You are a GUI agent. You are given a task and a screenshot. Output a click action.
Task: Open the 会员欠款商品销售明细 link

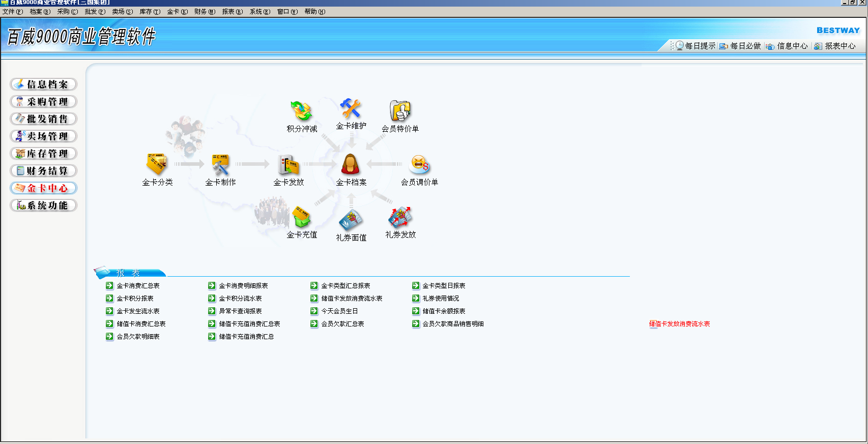pyautogui.click(x=453, y=324)
